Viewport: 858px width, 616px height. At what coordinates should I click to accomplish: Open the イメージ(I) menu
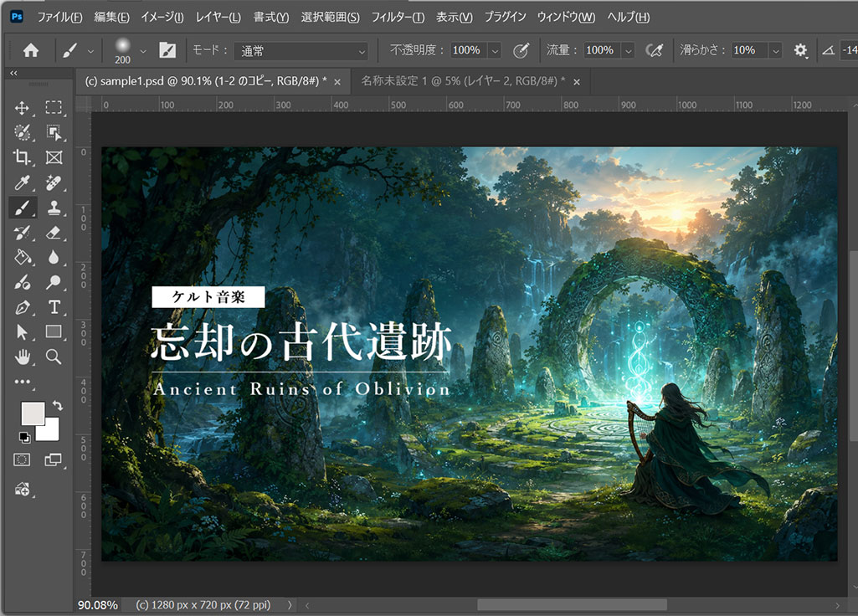(162, 17)
